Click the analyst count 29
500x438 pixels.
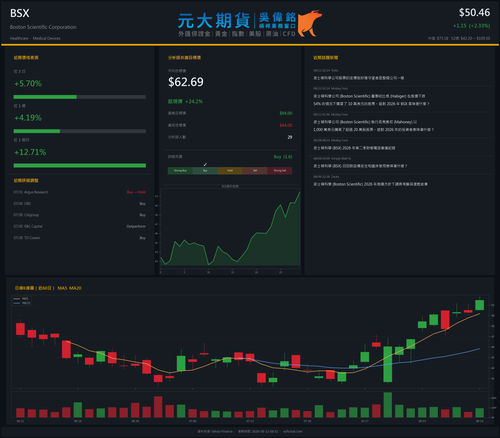[290, 137]
